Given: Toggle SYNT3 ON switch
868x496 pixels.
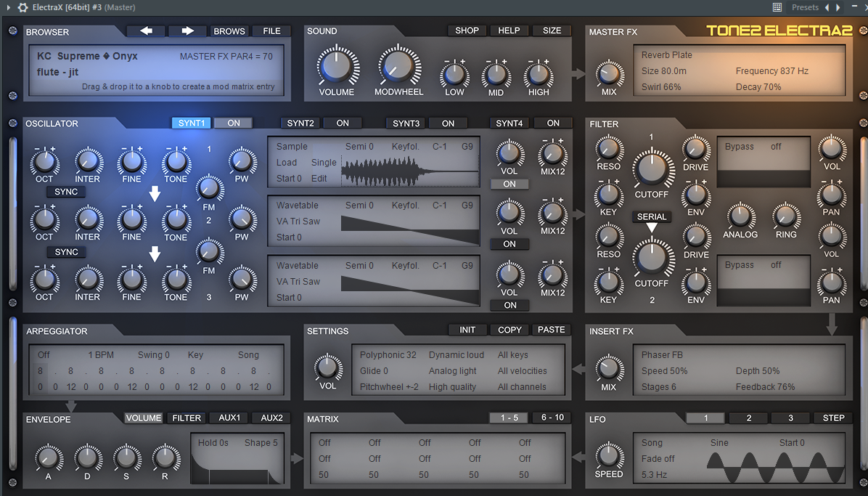Looking at the screenshot, I should (448, 123).
